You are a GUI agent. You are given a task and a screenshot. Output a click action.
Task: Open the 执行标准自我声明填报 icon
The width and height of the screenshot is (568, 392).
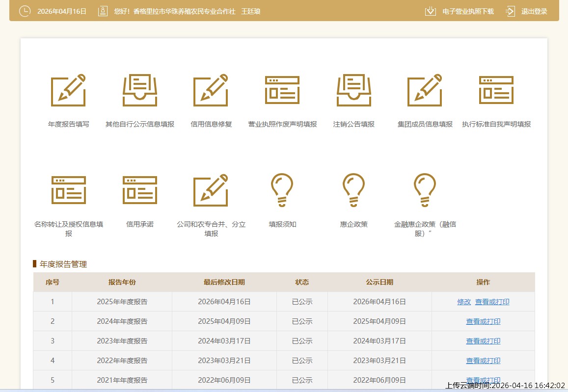click(x=496, y=91)
